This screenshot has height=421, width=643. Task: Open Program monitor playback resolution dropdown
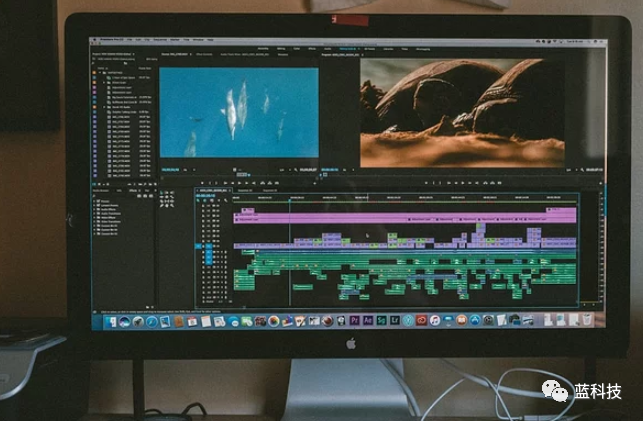pyautogui.click(x=570, y=169)
